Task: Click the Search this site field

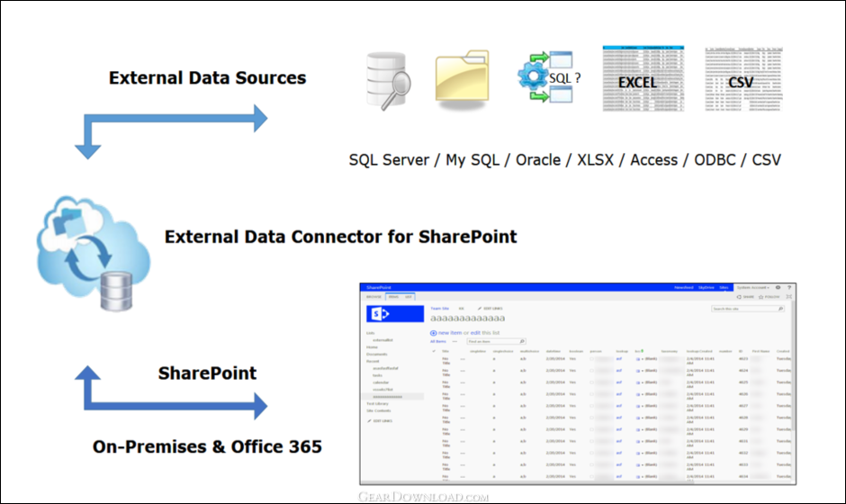Action: (747, 309)
